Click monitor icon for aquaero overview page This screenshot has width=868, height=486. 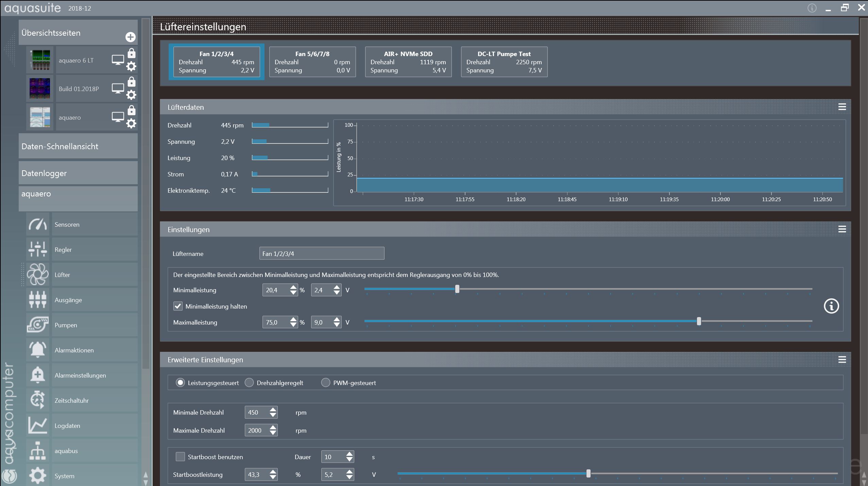point(118,117)
